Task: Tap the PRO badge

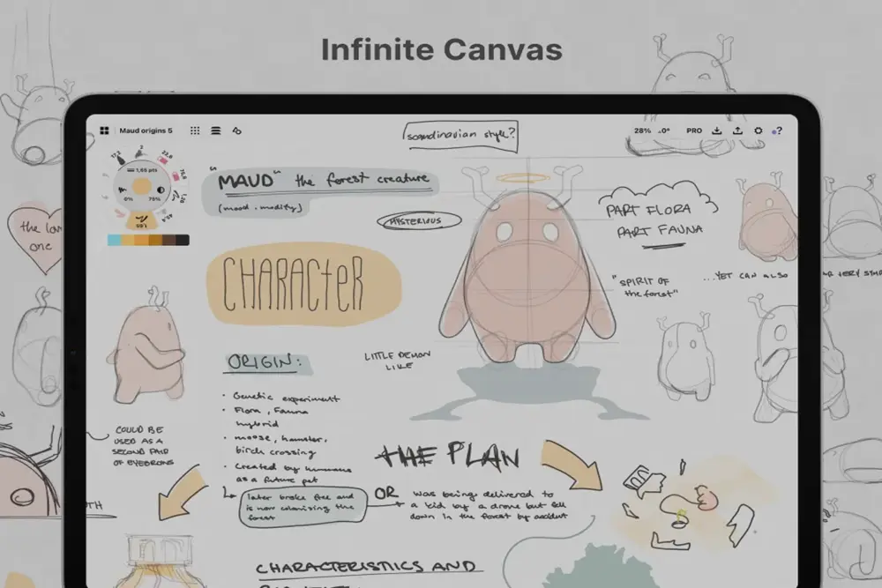Action: click(694, 130)
